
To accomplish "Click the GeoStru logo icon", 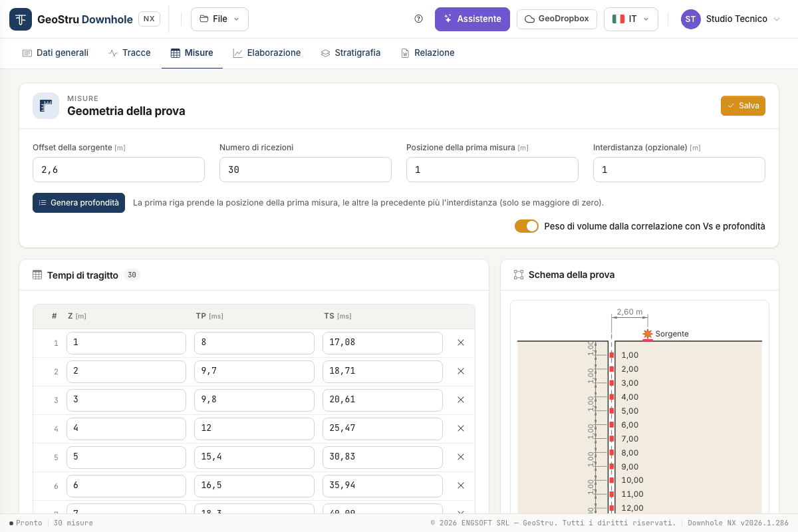I will point(21,19).
